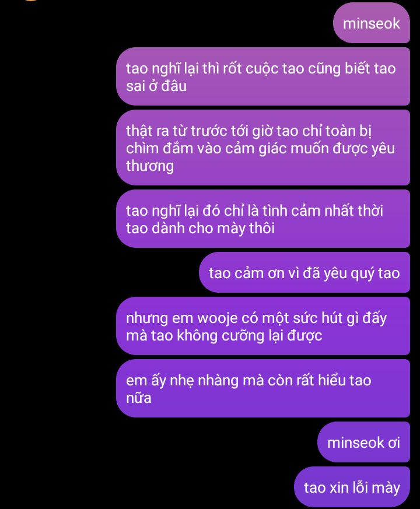Click the orange avatar fragment at the top-left corner
The width and height of the screenshot is (420, 509).
30,1
